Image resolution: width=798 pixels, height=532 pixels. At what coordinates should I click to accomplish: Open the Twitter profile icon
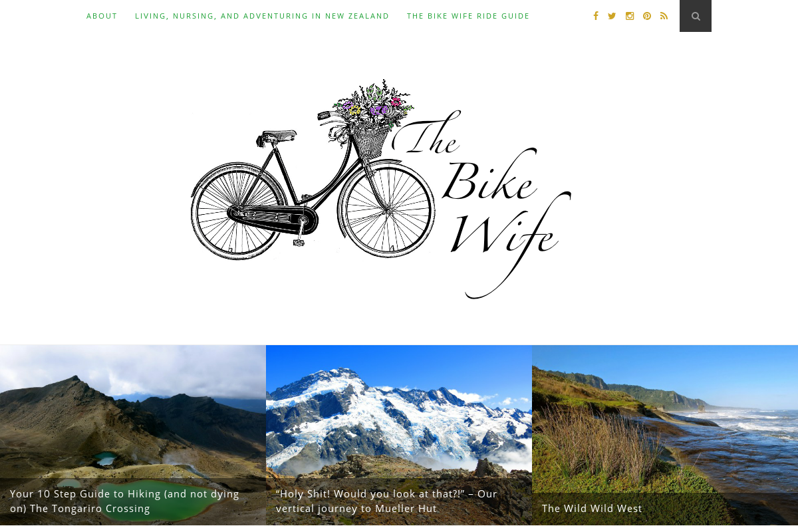tap(612, 16)
